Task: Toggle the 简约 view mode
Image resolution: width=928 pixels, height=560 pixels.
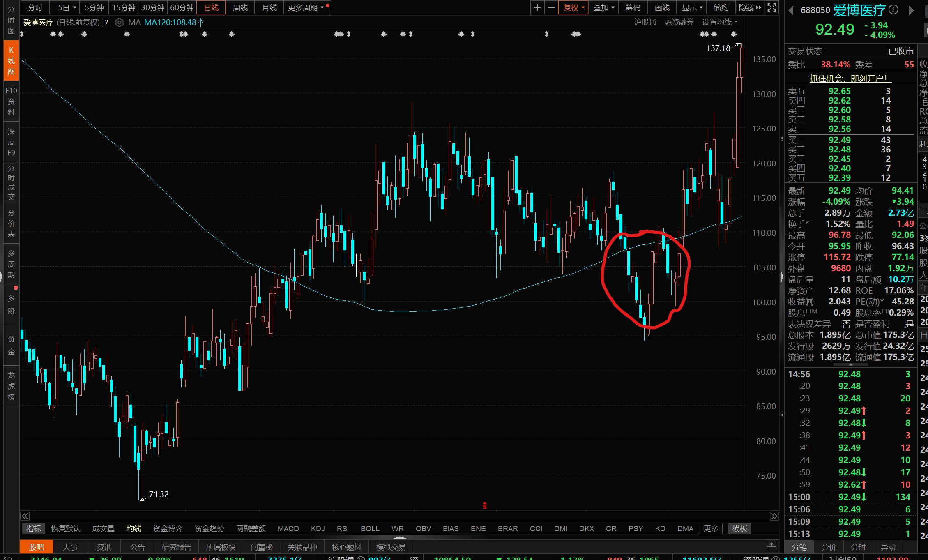Action: tap(721, 7)
